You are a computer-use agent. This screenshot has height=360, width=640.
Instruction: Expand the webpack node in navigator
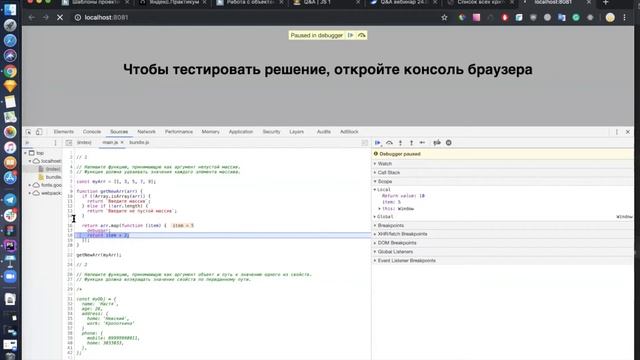point(30,193)
